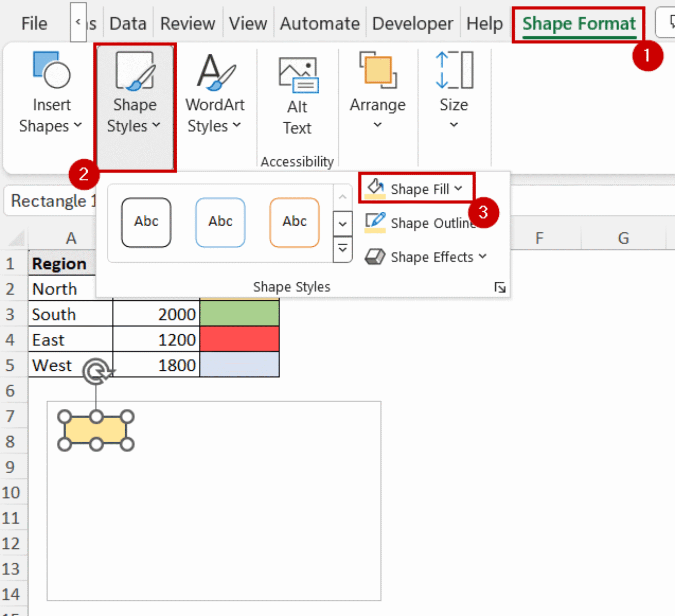Open the Review ribbon tab

pos(188,23)
